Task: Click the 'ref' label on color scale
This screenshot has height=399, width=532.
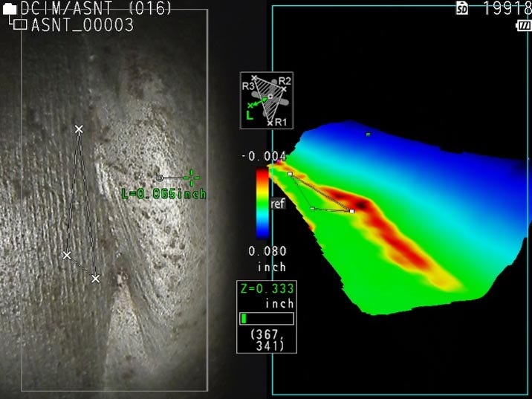Action: click(x=278, y=204)
